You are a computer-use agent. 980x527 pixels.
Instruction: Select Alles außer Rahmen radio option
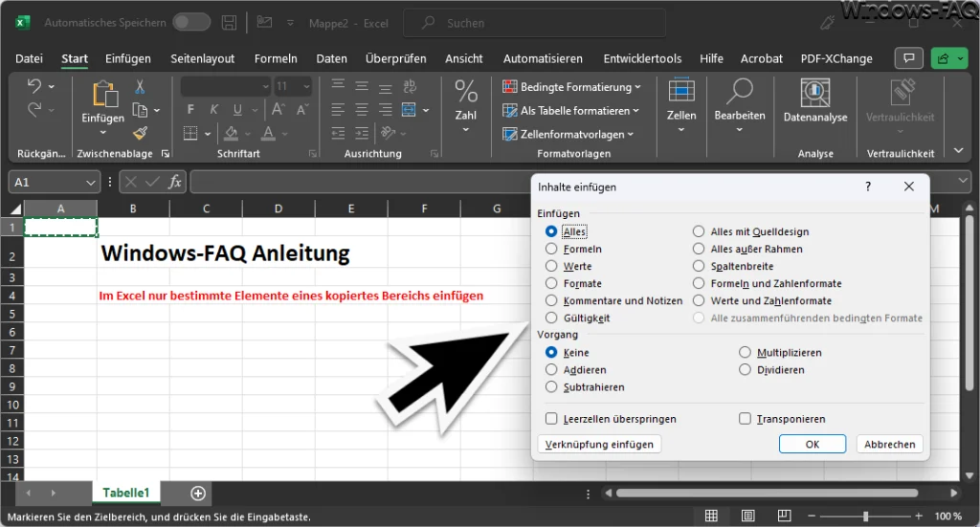click(x=698, y=249)
